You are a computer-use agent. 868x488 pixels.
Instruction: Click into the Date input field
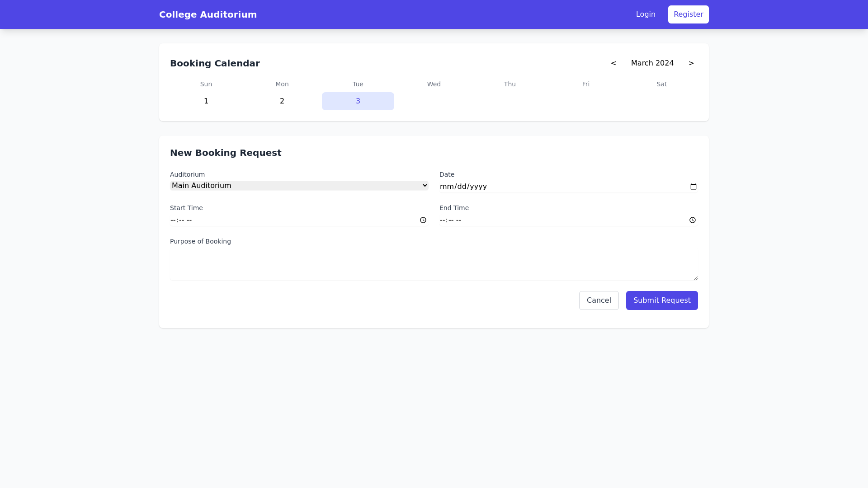tap(542, 186)
